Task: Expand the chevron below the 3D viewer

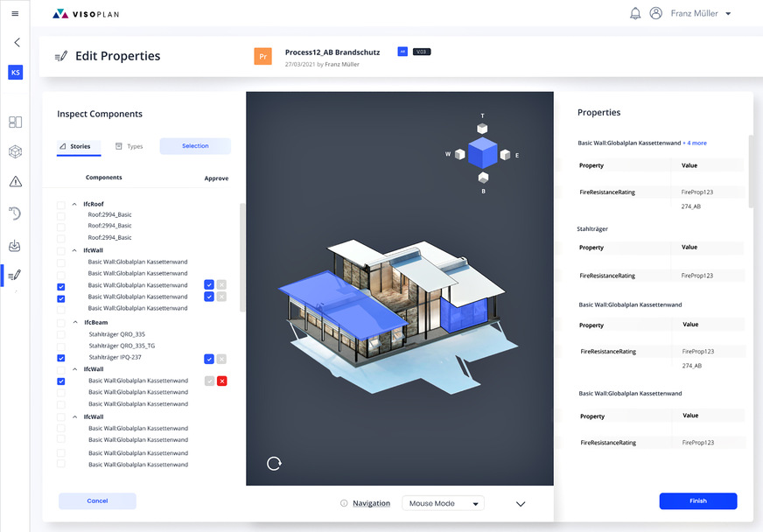Action: click(x=521, y=504)
